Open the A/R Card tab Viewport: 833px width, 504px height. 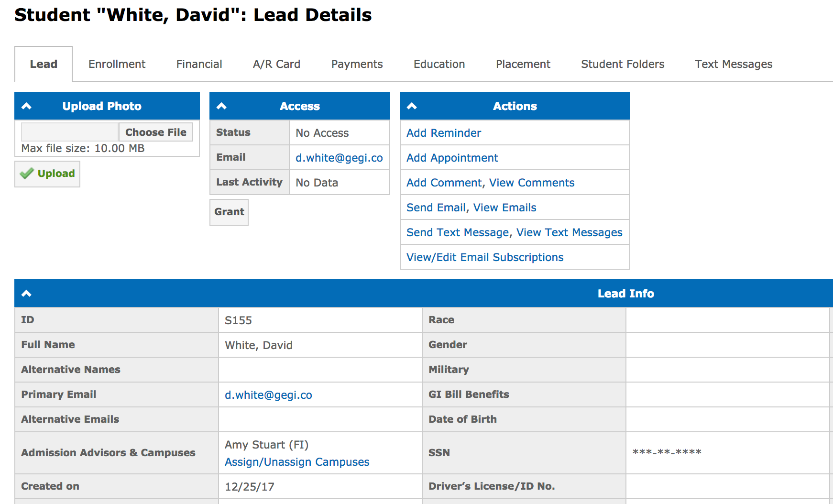pos(276,64)
